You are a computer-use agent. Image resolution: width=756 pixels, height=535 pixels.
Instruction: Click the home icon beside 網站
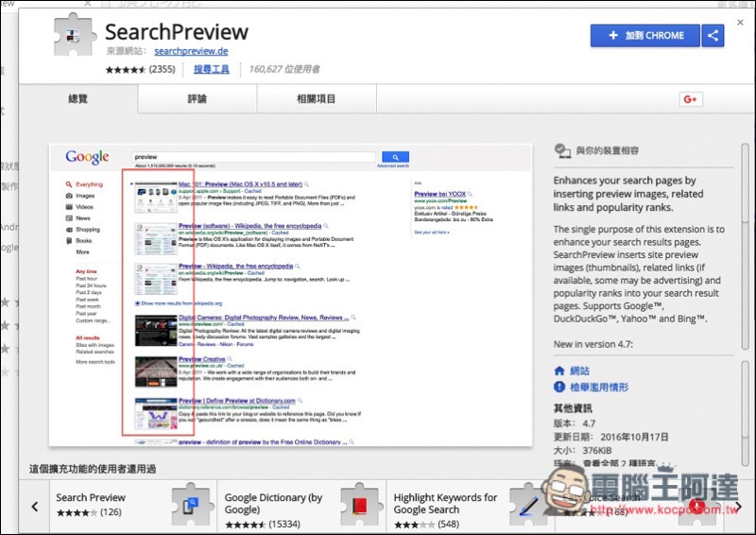560,370
